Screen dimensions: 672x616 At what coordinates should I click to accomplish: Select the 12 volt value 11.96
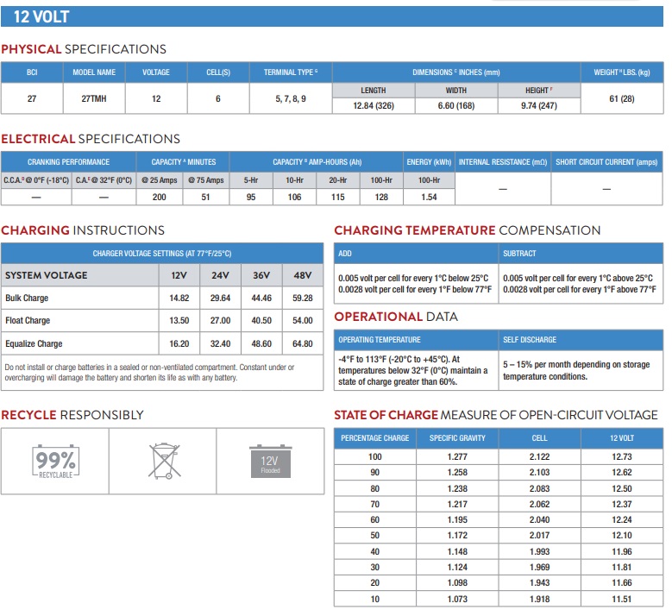(x=621, y=551)
